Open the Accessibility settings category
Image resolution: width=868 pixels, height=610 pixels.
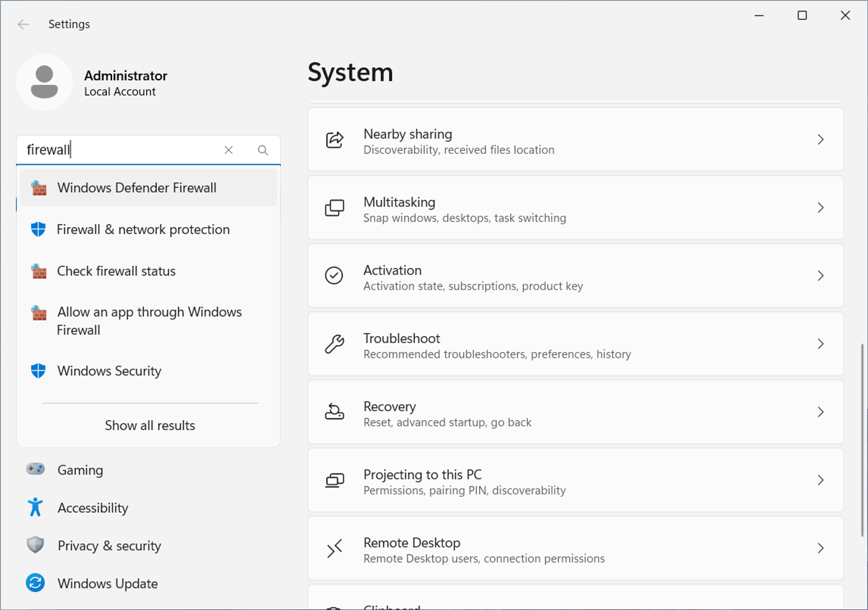tap(148, 508)
